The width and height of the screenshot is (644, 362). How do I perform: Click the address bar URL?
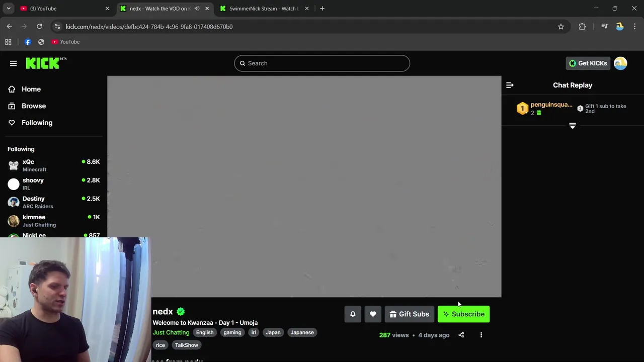pos(149,27)
